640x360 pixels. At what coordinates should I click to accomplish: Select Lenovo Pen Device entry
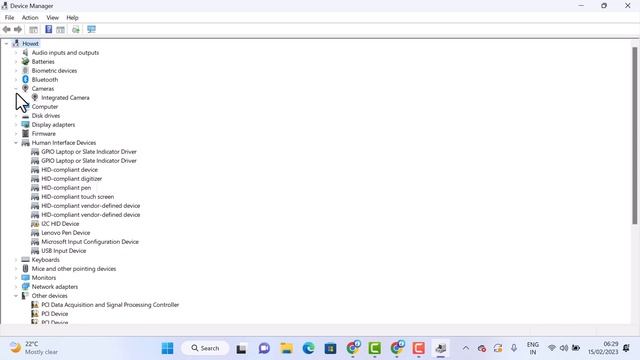coord(66,233)
